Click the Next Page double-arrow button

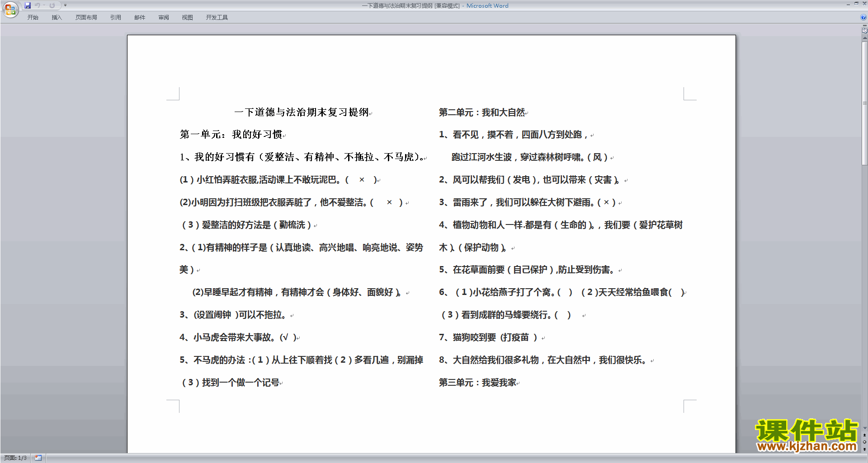[864, 449]
